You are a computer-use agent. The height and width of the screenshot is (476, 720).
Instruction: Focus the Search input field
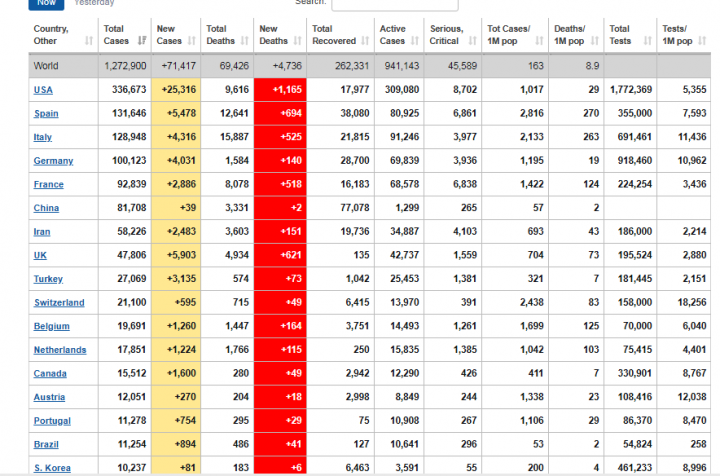(395, 4)
